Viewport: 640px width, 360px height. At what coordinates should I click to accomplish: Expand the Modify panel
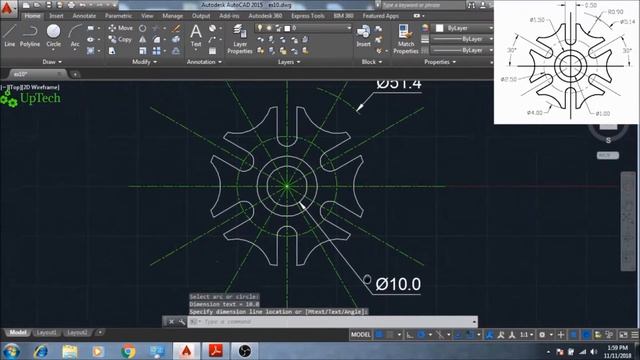pos(144,62)
